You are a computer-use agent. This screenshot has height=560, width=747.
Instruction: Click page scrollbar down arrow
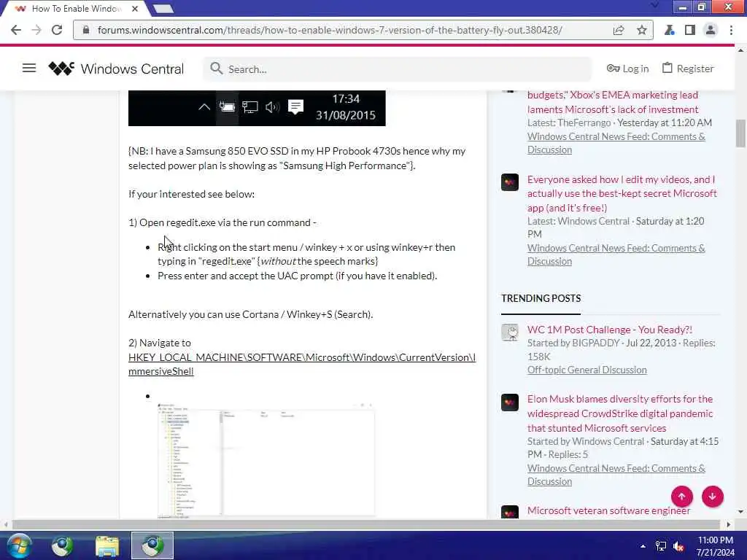click(740, 512)
